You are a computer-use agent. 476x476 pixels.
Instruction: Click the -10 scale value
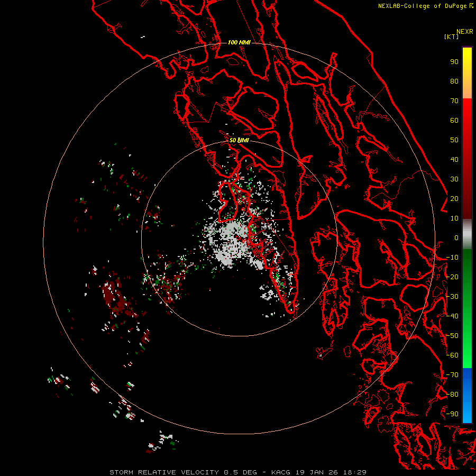452,258
